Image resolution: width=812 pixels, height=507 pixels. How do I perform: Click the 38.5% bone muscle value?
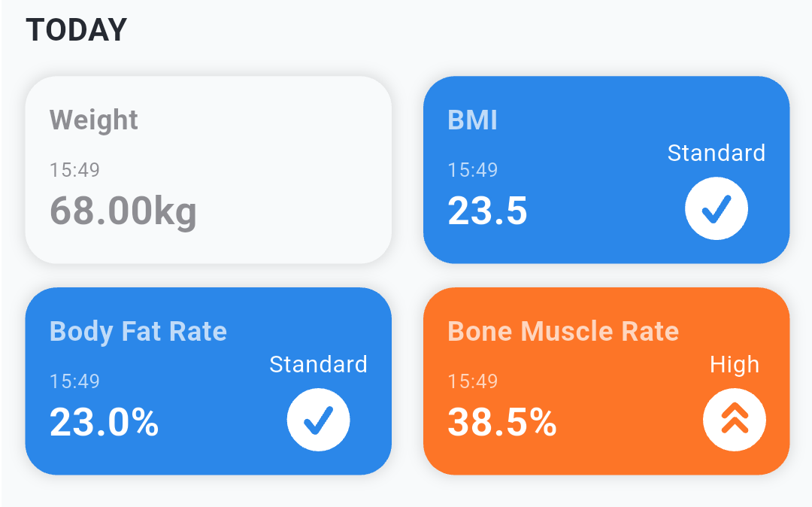click(501, 422)
